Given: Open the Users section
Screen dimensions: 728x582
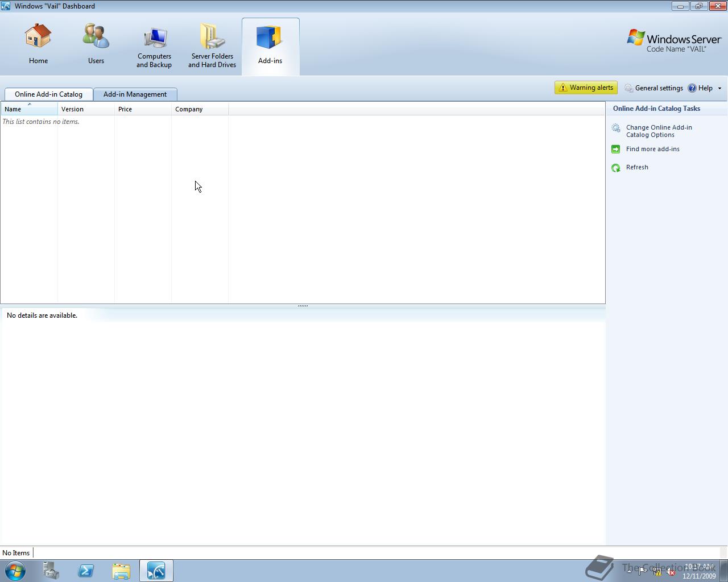Looking at the screenshot, I should tap(96, 44).
